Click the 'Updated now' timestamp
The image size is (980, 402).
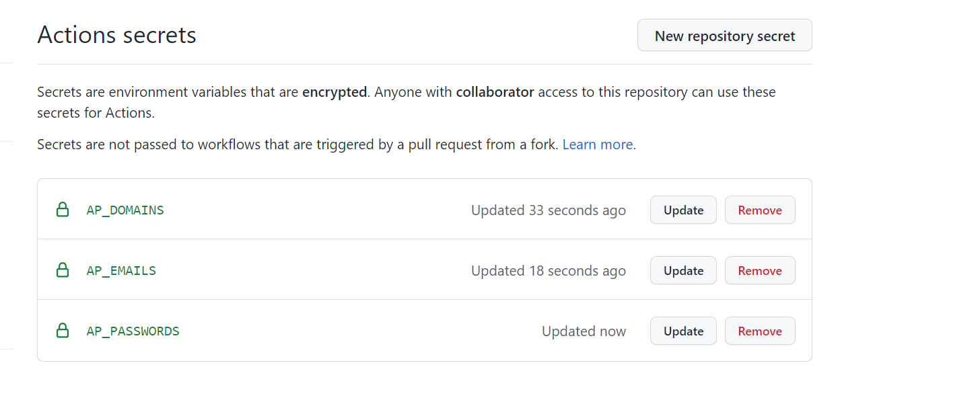coord(584,331)
